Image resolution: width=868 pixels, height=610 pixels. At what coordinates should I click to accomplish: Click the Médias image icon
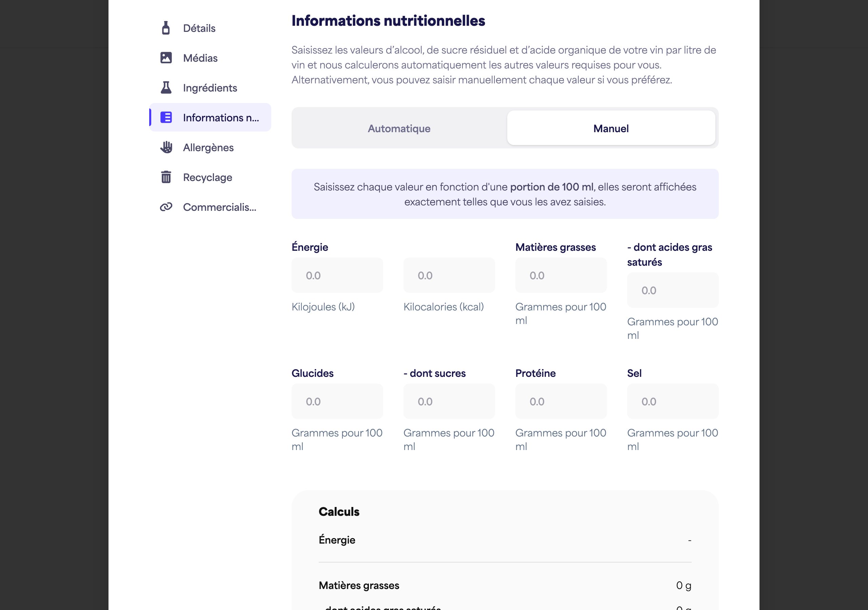166,58
